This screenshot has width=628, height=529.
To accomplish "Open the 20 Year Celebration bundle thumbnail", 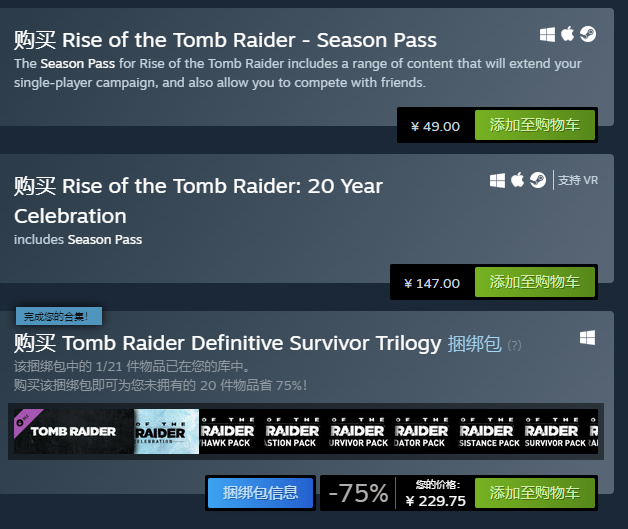I will 166,431.
